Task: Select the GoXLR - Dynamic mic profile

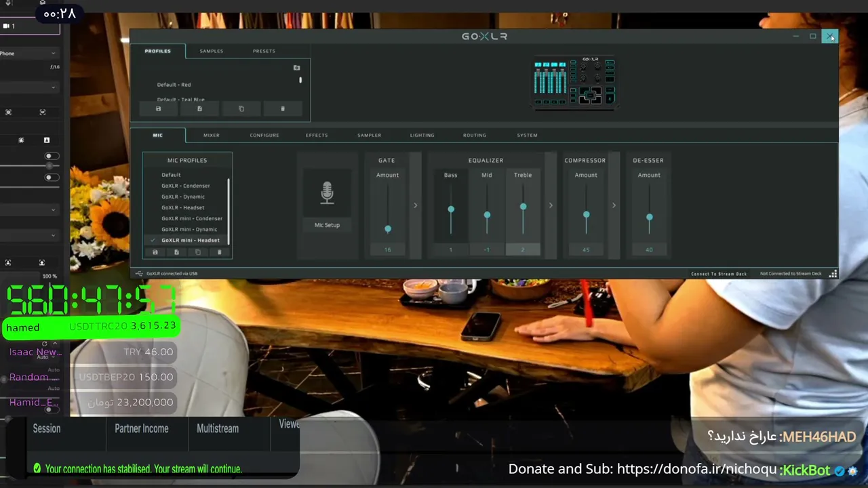Action: pos(182,197)
